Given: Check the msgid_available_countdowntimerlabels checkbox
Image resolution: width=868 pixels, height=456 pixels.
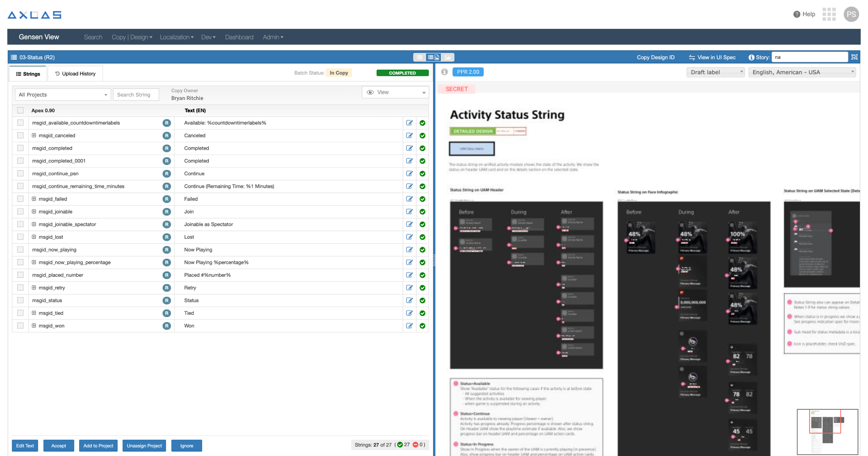Looking at the screenshot, I should (x=20, y=123).
